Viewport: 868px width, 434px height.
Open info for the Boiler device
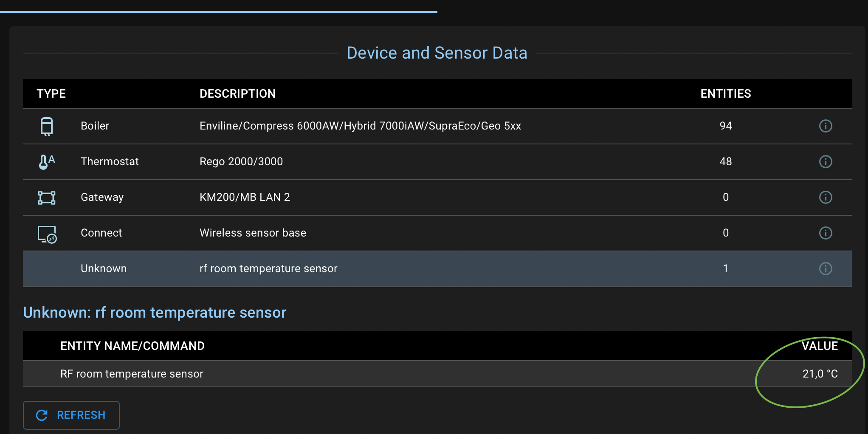pos(826,126)
